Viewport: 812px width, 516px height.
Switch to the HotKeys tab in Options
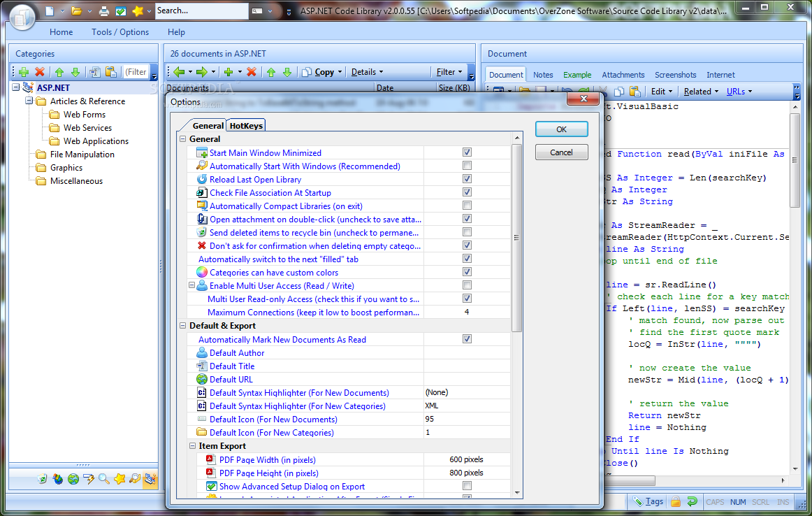246,125
